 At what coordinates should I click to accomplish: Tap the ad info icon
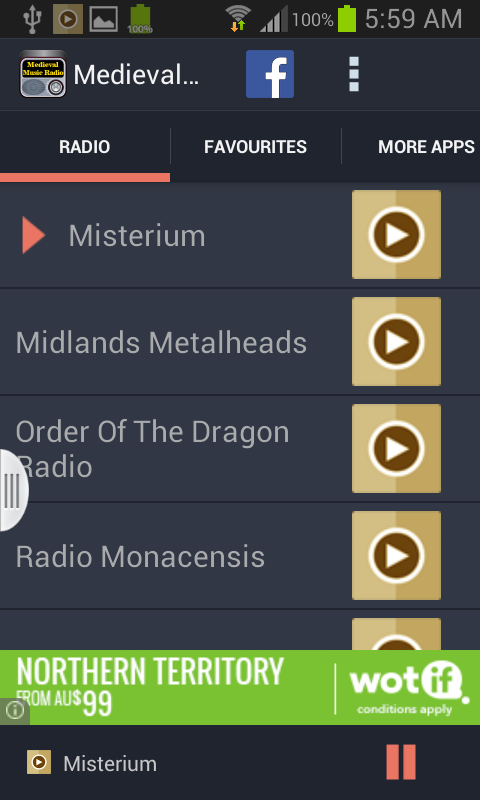pos(14,711)
